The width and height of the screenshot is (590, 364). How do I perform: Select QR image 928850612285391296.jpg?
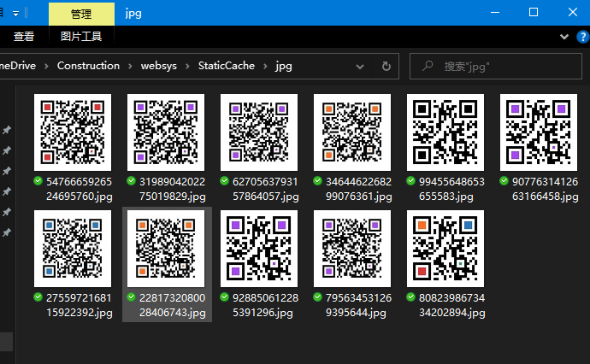(259, 249)
